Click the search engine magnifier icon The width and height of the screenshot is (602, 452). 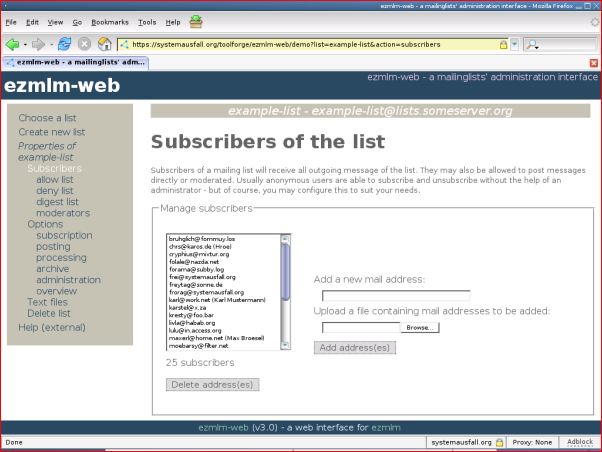coord(532,45)
